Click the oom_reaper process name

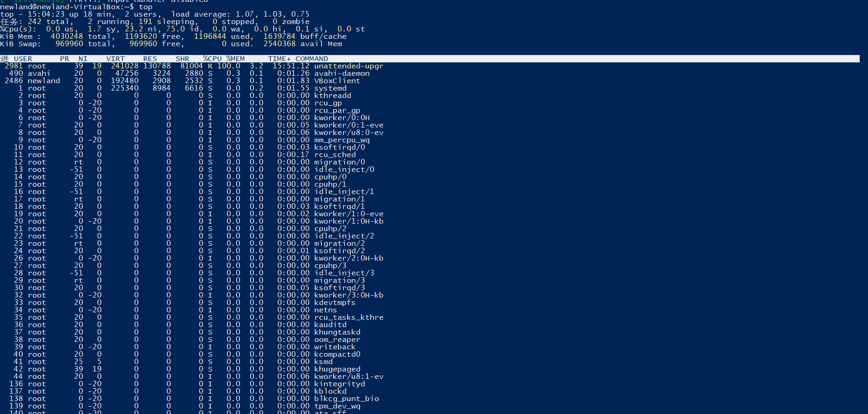coord(337,340)
